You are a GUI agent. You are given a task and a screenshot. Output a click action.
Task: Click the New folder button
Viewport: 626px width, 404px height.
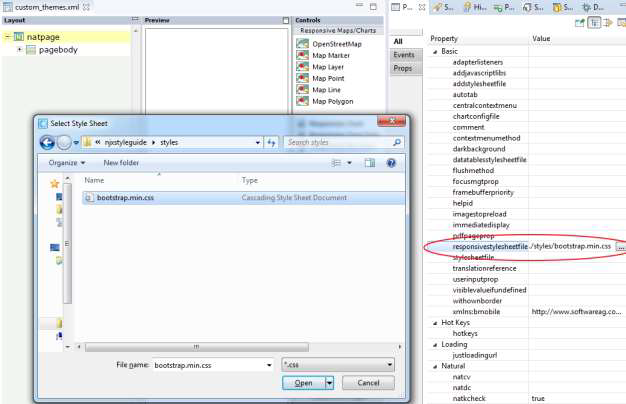(121, 163)
